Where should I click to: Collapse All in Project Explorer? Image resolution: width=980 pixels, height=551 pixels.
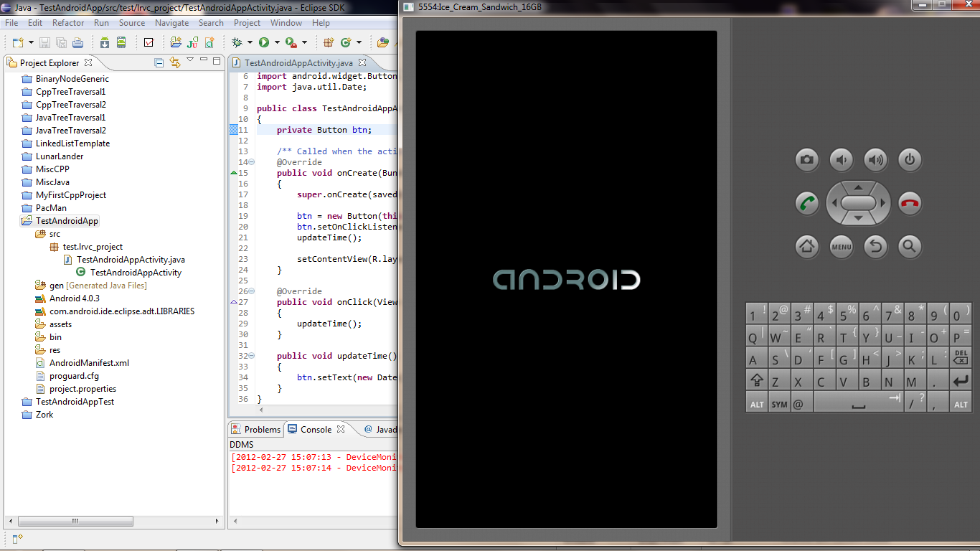[x=159, y=62]
